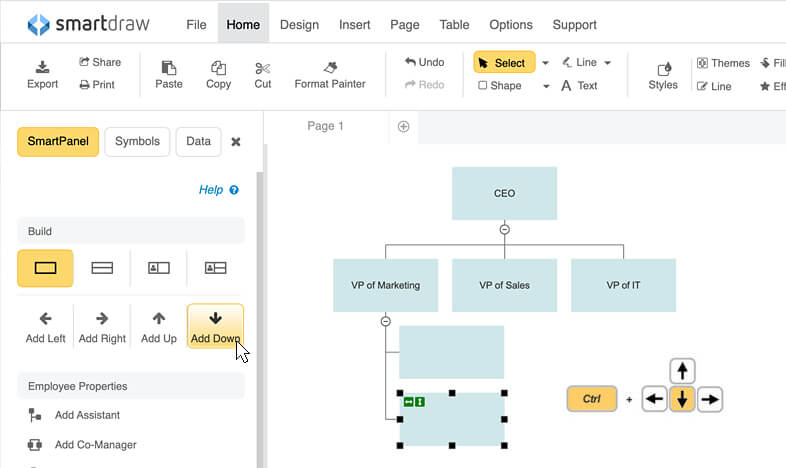Click the Build section header
The height and width of the screenshot is (468, 786).
pyautogui.click(x=131, y=231)
